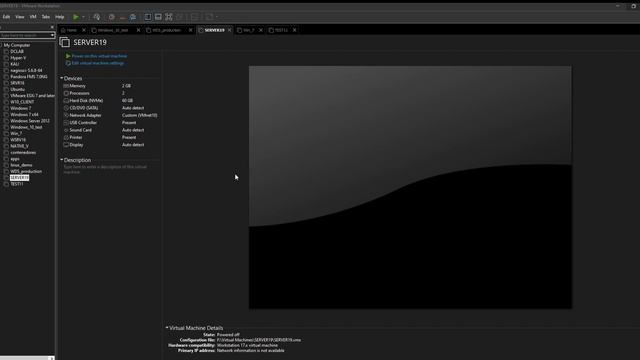Close the Library sidebar panel

[x=52, y=27]
